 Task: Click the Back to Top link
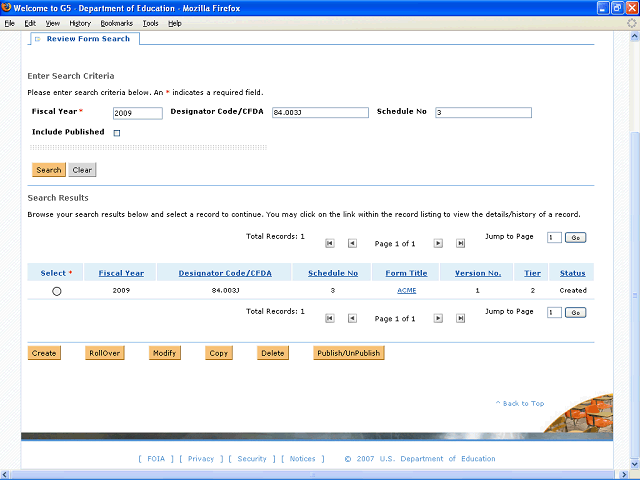pos(520,403)
